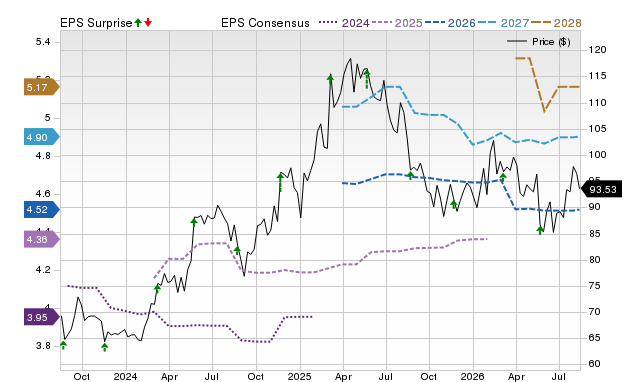Image resolution: width=640 pixels, height=382 pixels.
Task: Click the "2026" x-axis label
Action: [x=473, y=376]
